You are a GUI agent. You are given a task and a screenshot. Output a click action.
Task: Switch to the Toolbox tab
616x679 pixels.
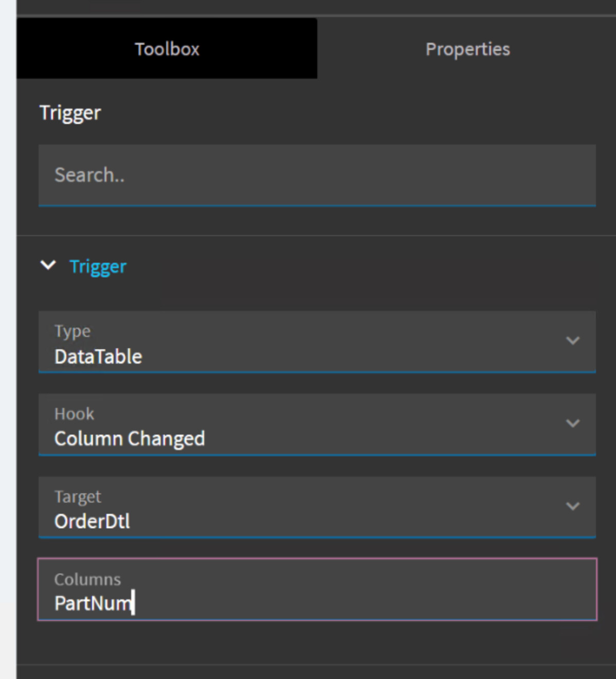[167, 49]
